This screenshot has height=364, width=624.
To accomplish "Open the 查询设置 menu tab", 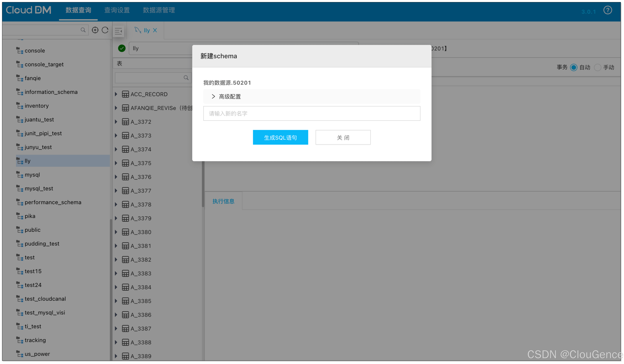I will (117, 10).
